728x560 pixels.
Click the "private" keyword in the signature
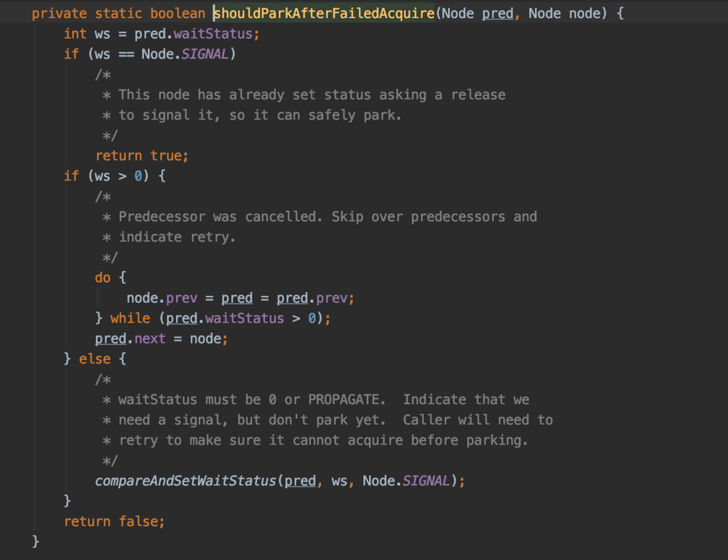59,13
